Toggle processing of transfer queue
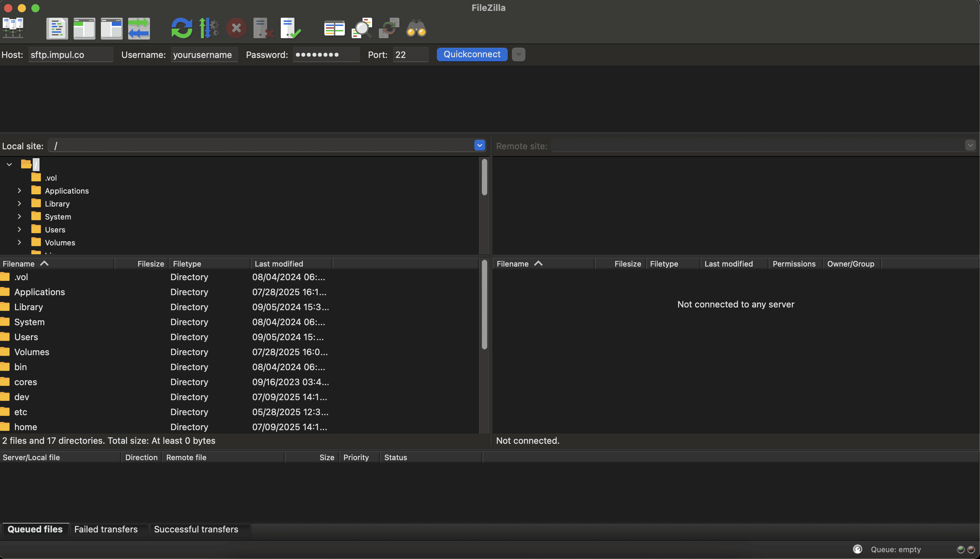The image size is (980, 559). coord(209,28)
